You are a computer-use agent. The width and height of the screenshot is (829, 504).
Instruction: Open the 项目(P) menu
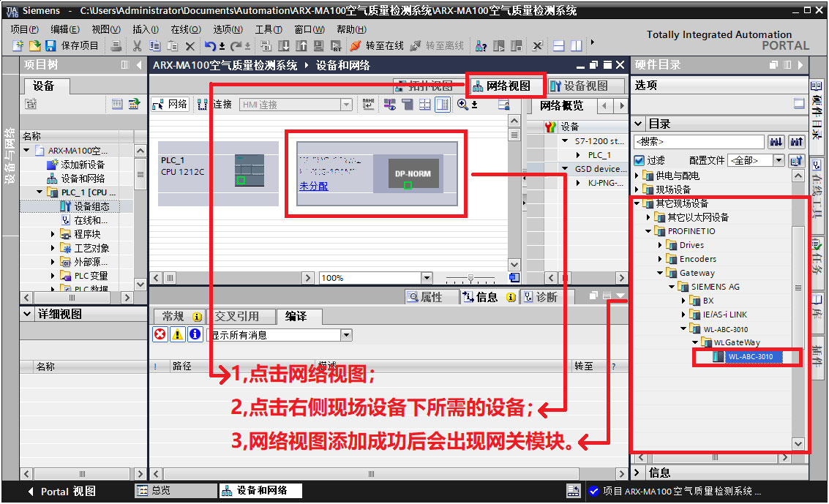pyautogui.click(x=24, y=29)
